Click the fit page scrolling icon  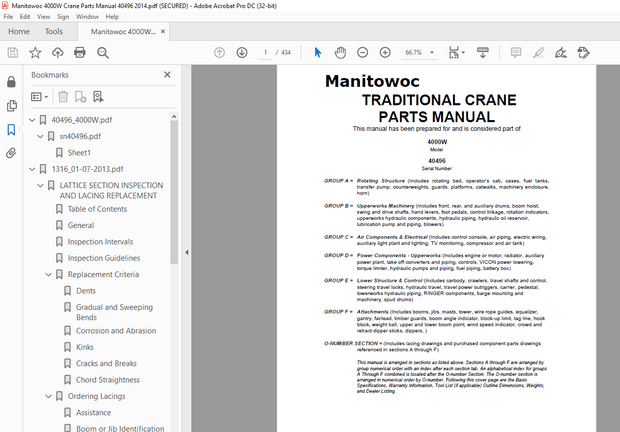tap(454, 53)
